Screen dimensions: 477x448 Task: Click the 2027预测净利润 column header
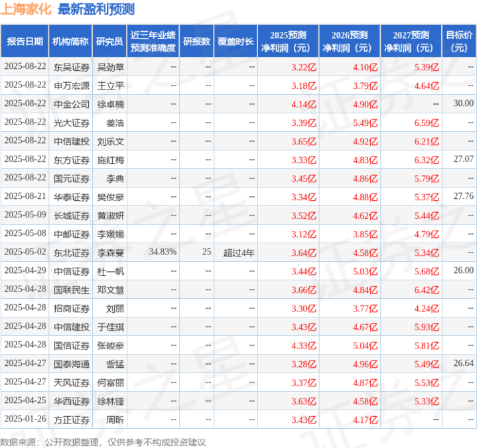[411, 41]
